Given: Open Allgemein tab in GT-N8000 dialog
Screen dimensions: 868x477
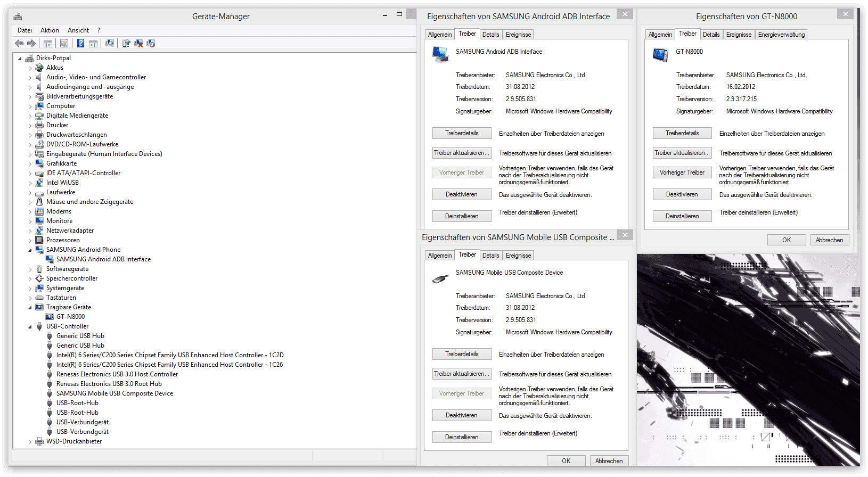Looking at the screenshot, I should [660, 35].
